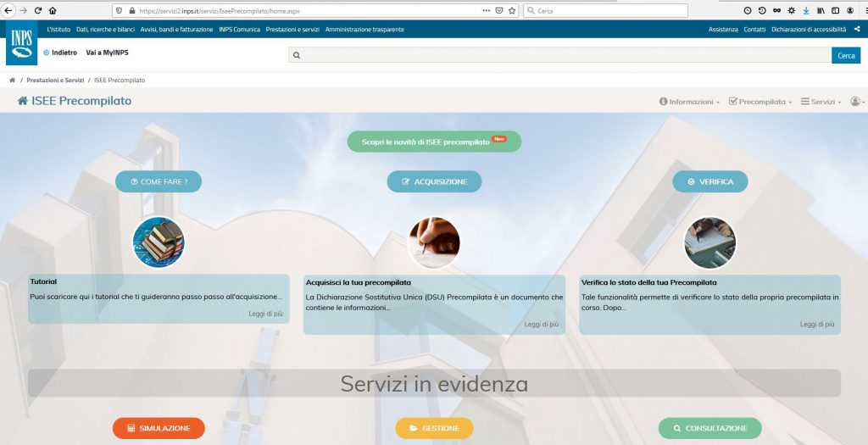
Task: Expand Verifica card with Leggi di più
Action: (817, 325)
